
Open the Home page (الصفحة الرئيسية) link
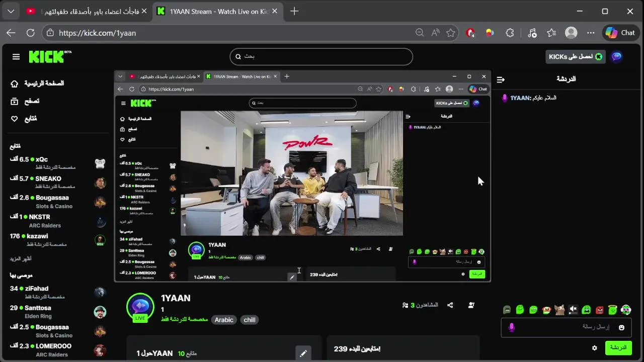38,83
